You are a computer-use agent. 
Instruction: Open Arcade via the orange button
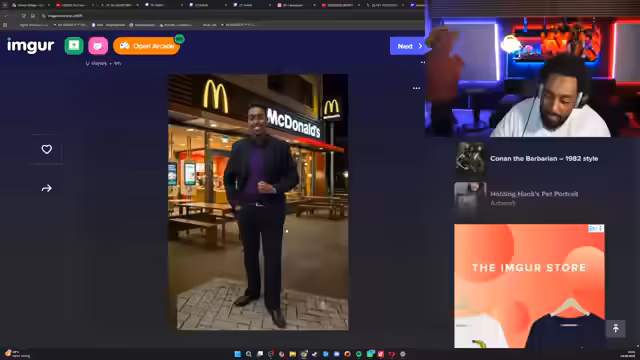(147, 46)
